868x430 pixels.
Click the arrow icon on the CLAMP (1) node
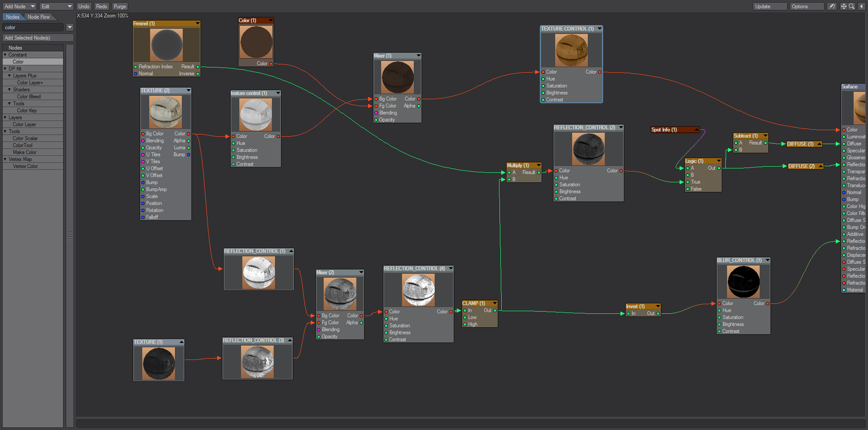click(x=495, y=303)
